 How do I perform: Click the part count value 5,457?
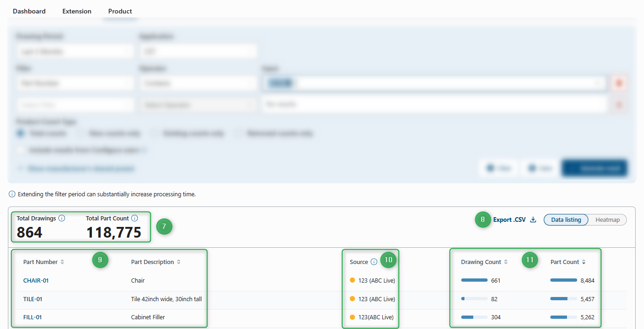(x=587, y=299)
